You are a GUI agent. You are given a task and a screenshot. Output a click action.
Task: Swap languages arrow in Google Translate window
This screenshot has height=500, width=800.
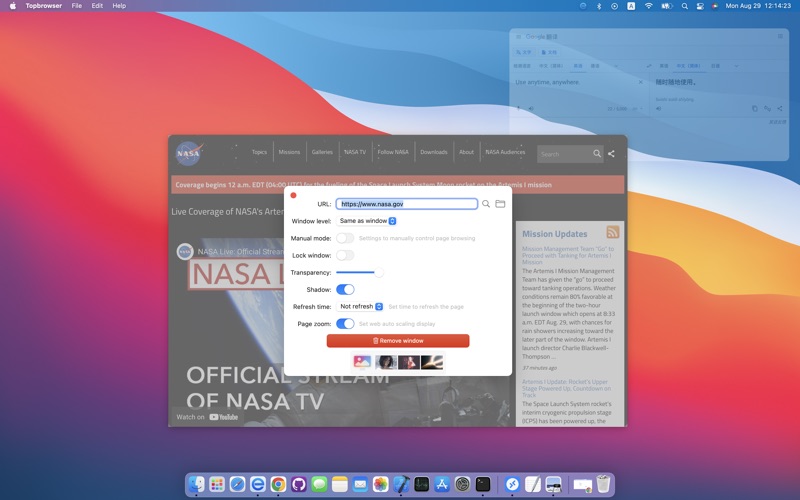pos(648,66)
